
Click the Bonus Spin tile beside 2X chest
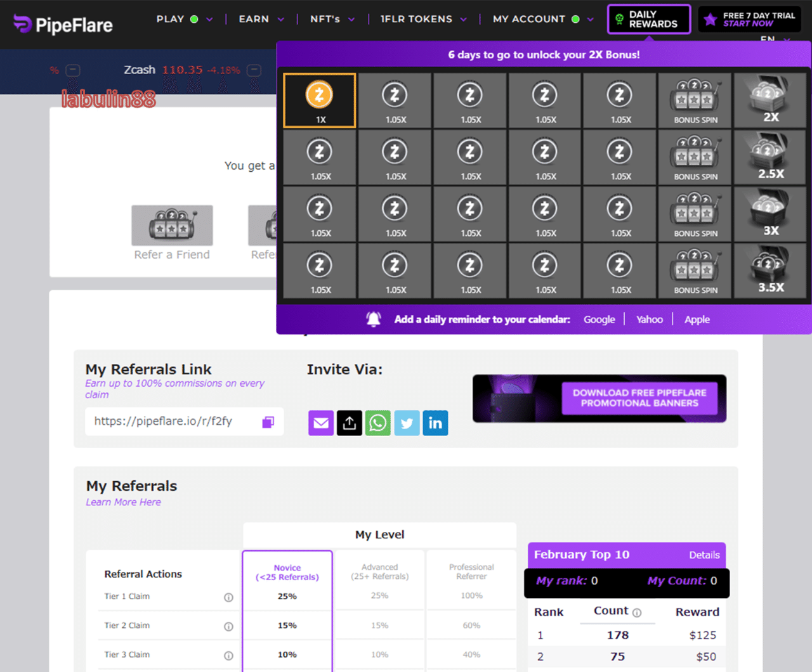(x=695, y=100)
